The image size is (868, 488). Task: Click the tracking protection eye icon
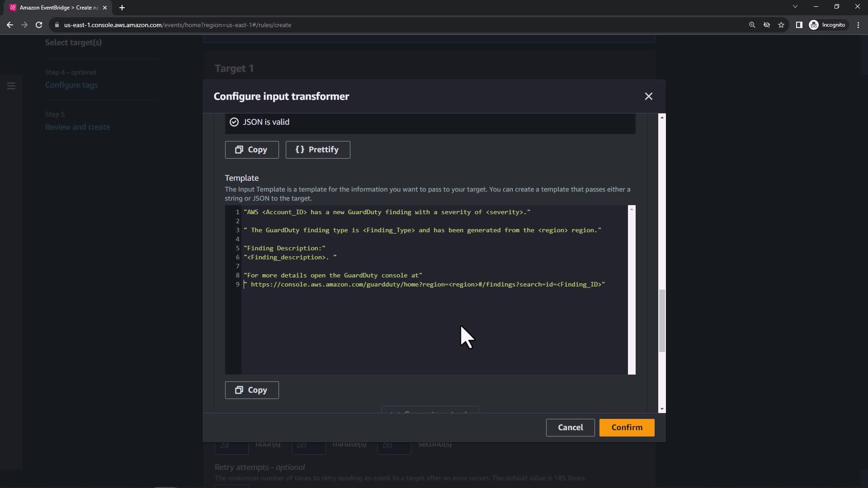pos(767,25)
